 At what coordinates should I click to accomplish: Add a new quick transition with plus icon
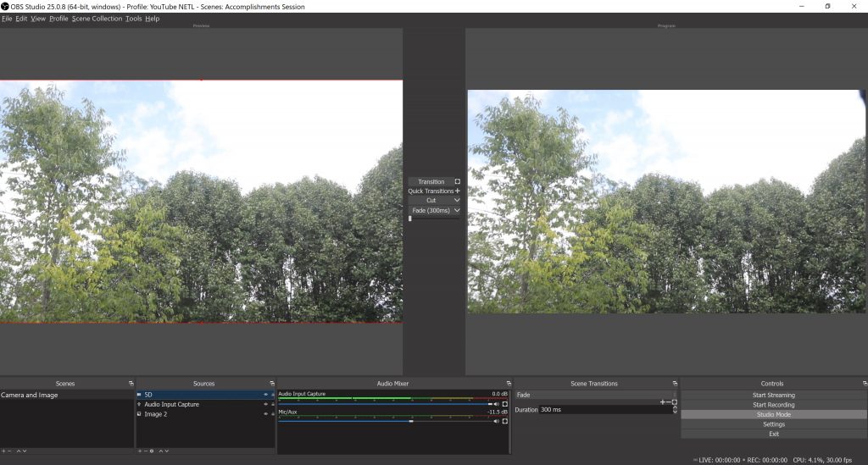click(x=458, y=191)
